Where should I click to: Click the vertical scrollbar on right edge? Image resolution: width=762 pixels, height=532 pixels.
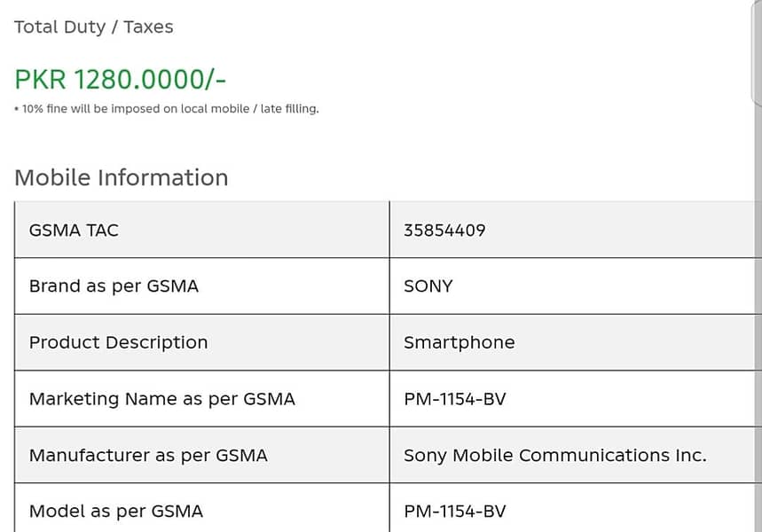point(758,266)
